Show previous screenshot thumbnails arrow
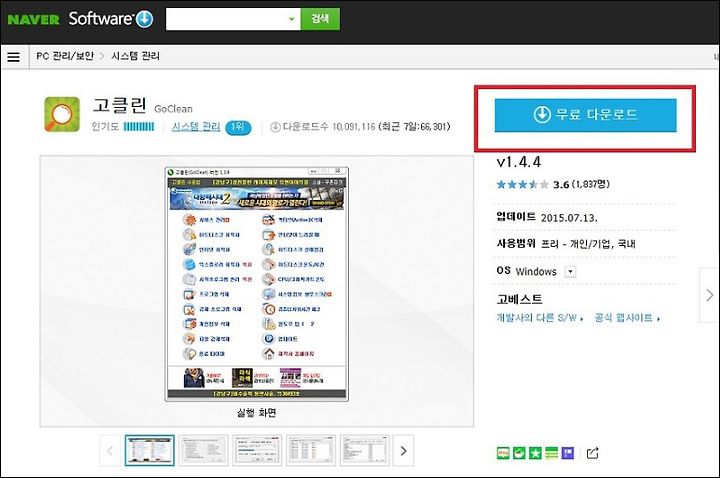 click(110, 451)
